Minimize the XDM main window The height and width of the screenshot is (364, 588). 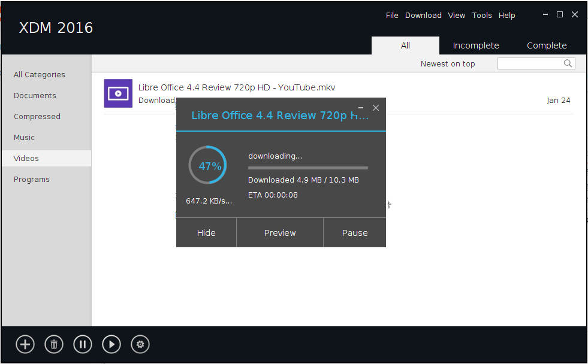click(x=545, y=14)
